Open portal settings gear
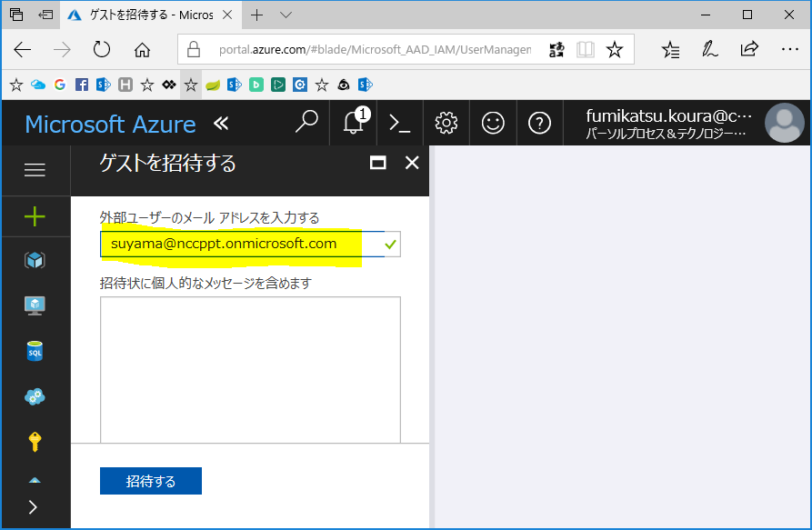The height and width of the screenshot is (530, 812). coord(446,124)
